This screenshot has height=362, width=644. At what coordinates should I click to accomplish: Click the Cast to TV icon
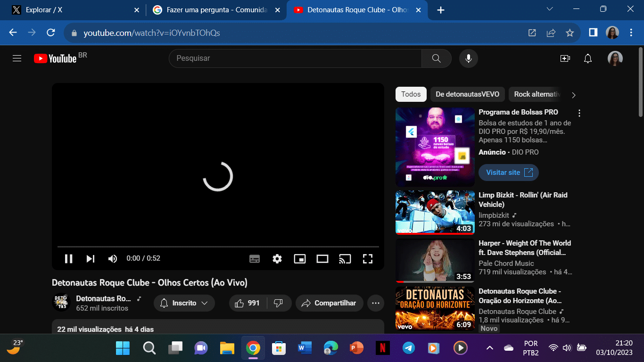[x=345, y=259]
